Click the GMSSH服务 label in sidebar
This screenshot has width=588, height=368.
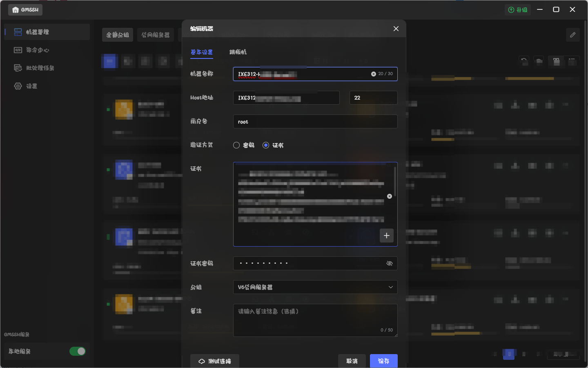tap(17, 334)
